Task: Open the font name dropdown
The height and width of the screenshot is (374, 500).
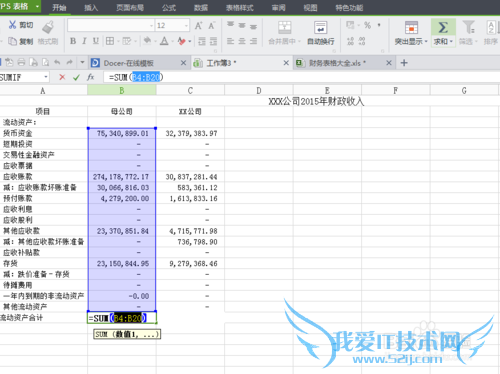Action: point(151,25)
